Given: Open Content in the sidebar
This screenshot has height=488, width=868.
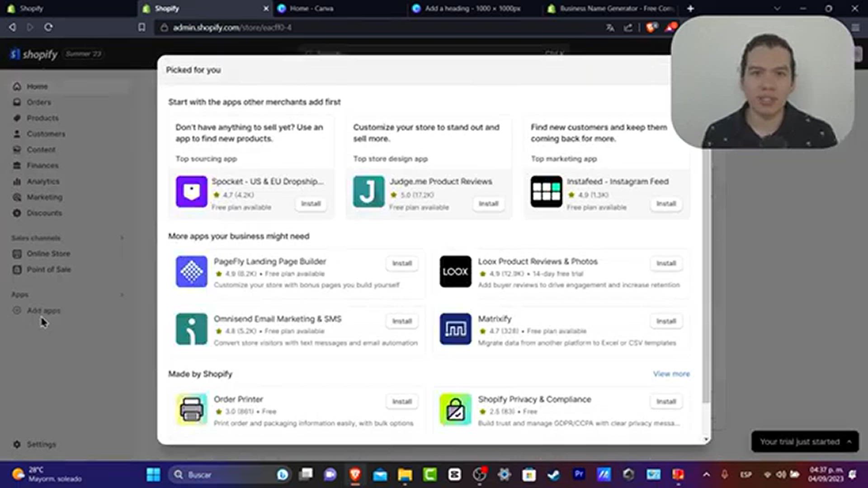Looking at the screenshot, I should (x=41, y=150).
